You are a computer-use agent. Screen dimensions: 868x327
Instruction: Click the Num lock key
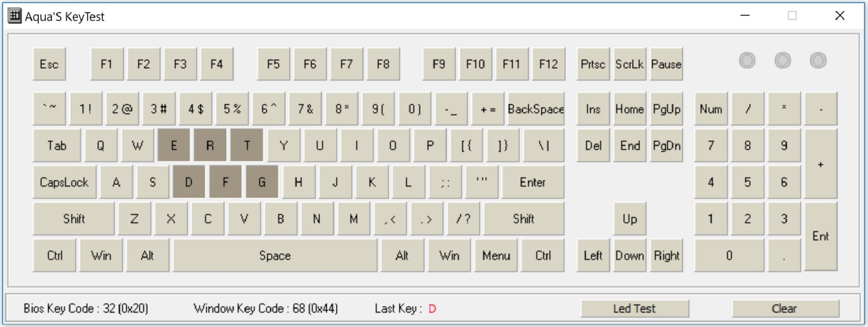tap(711, 109)
